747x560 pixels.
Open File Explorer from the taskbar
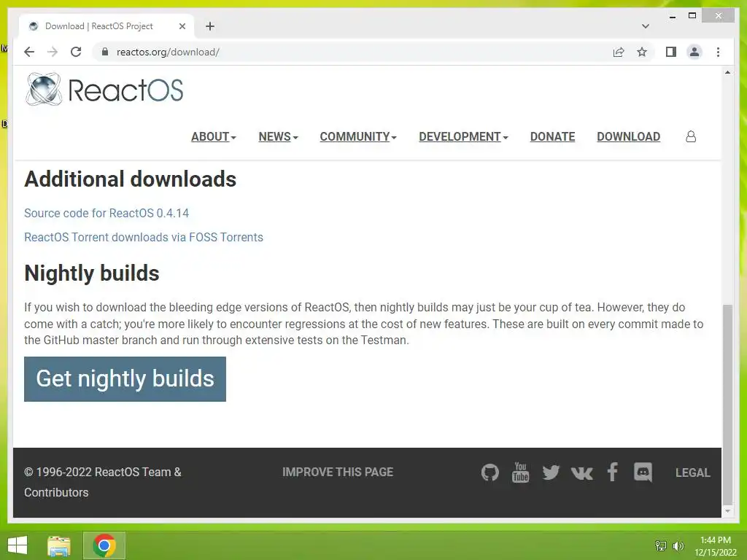pos(59,545)
